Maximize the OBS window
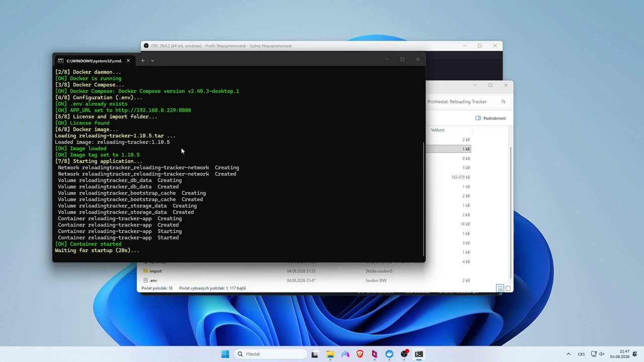 479,46
